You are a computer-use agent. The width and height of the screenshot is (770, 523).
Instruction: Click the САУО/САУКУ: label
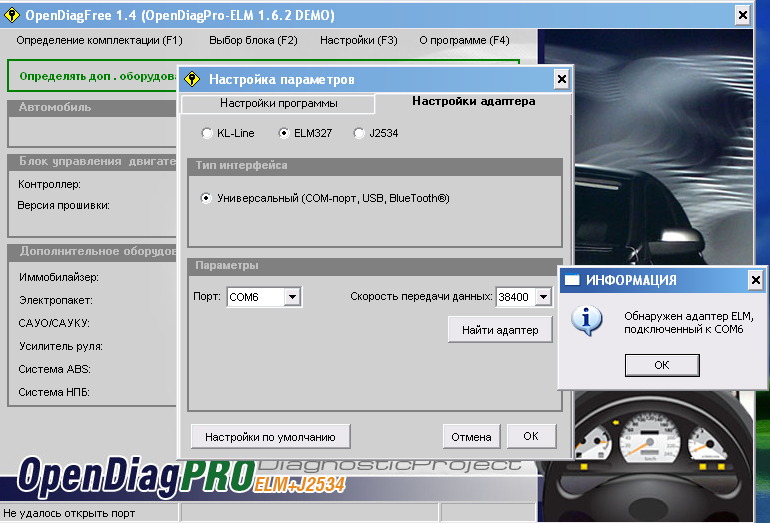click(x=54, y=323)
